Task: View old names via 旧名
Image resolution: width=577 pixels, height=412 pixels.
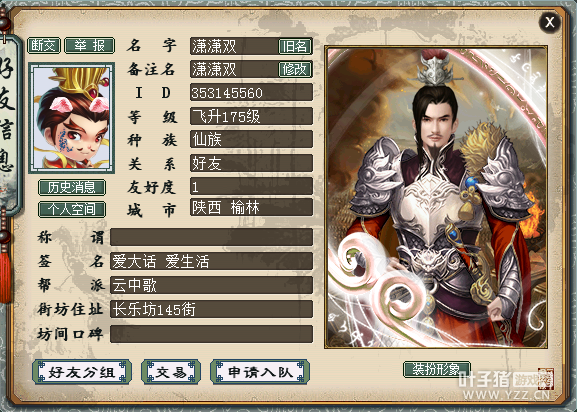Action: click(295, 47)
